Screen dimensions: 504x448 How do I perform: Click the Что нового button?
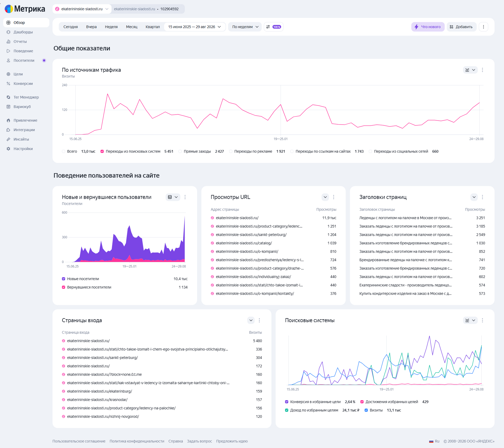click(x=428, y=27)
